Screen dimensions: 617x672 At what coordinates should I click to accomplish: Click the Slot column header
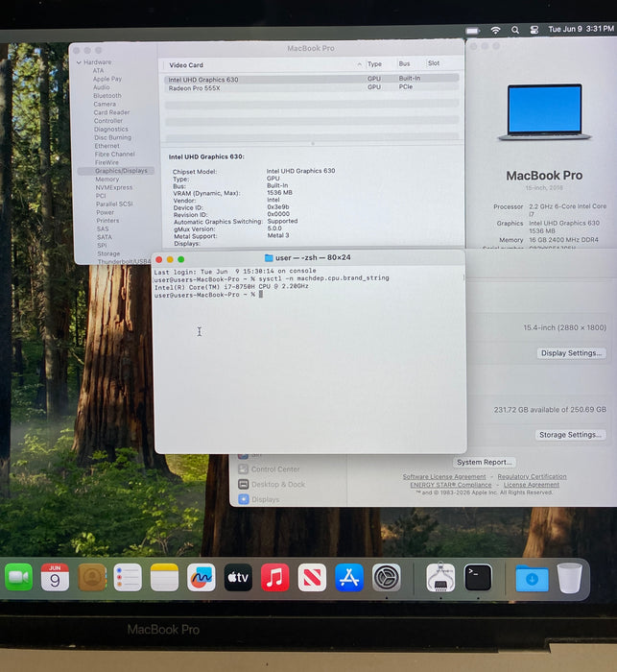434,63
